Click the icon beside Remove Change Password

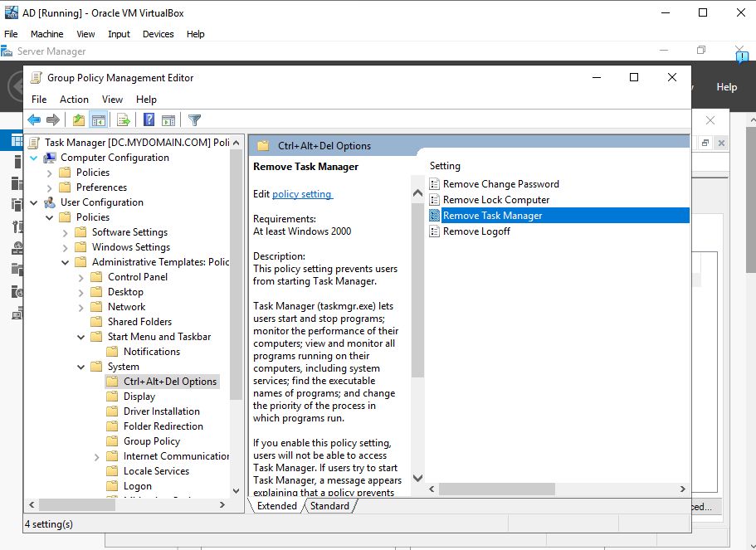tap(434, 183)
